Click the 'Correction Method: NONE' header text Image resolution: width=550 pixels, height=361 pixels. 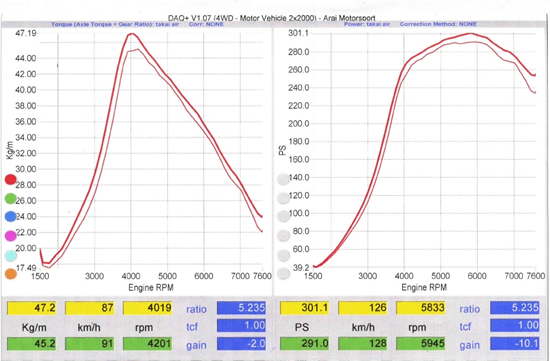438,24
